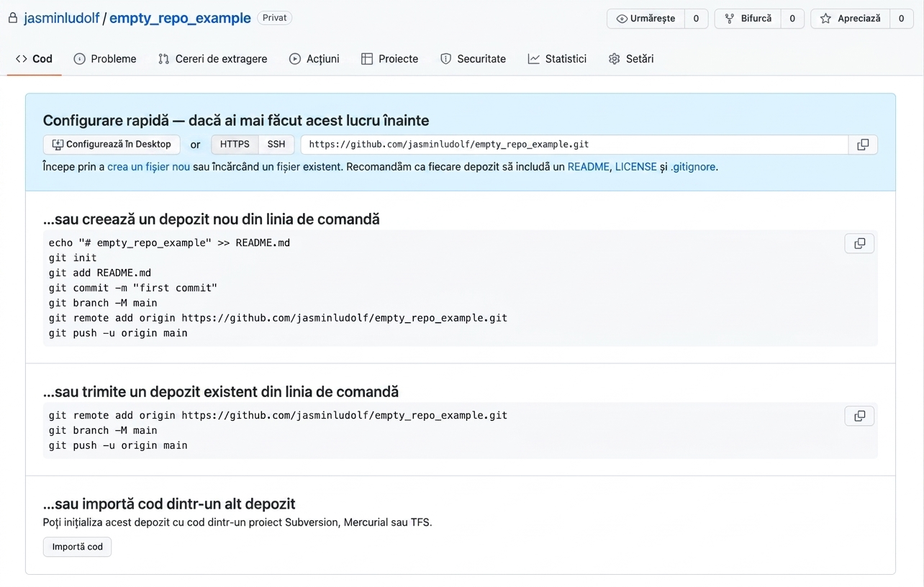This screenshot has height=587, width=924.
Task: Click the Importă cod button
Action: (78, 547)
